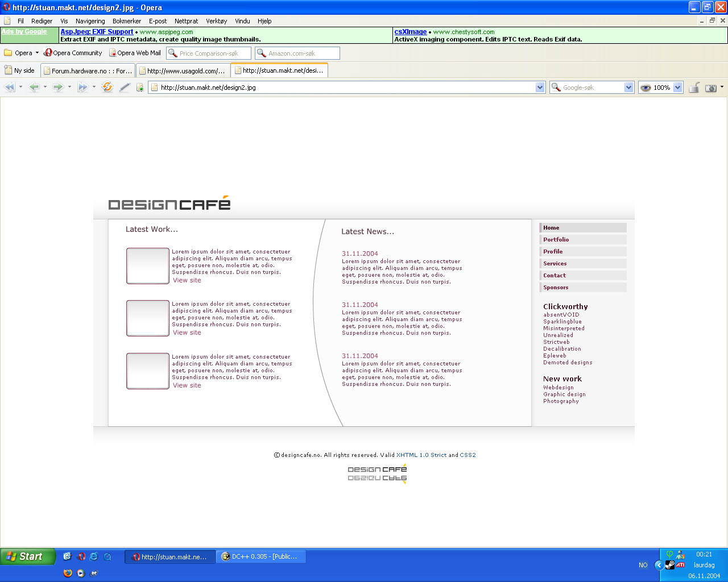Click the camera icon in the address toolbar
This screenshot has height=582, width=728.
tap(710, 88)
